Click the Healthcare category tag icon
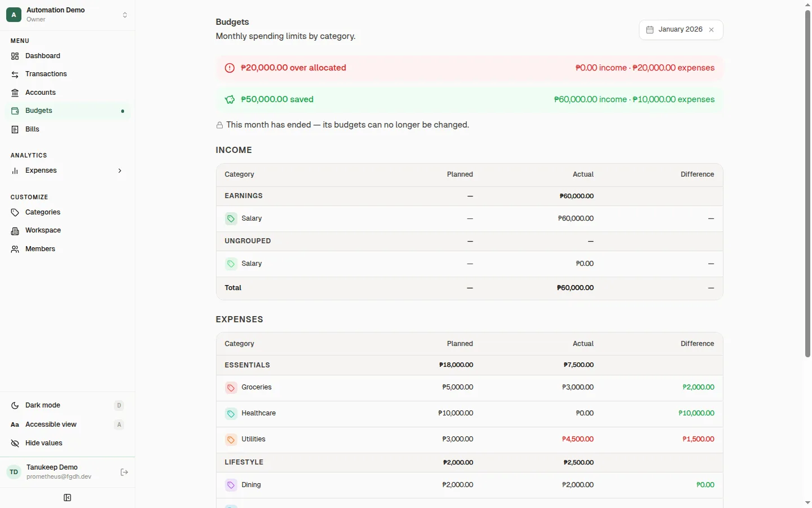Screen dimensions: 812x508 [x=231, y=414]
